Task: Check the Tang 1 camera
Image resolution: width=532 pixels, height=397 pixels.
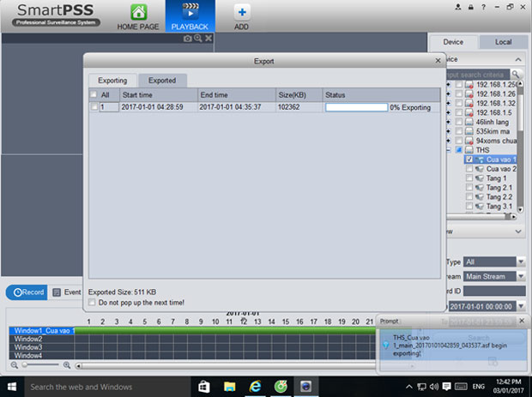Action: click(469, 178)
